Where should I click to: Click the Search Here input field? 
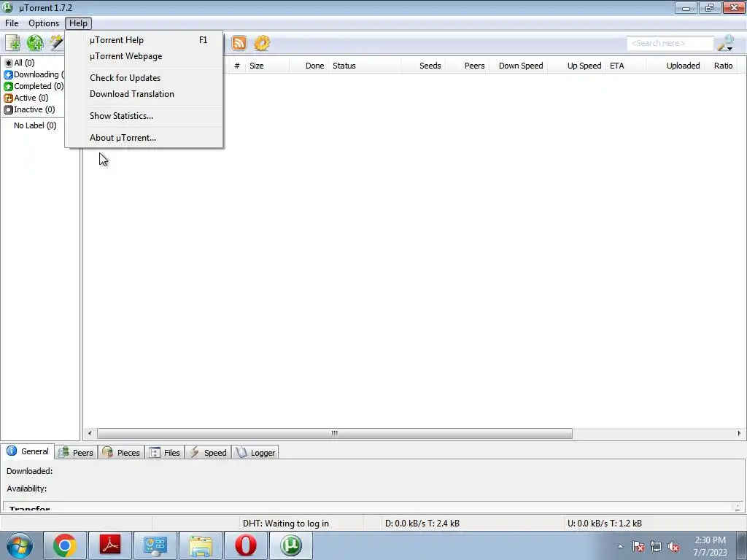(x=670, y=43)
